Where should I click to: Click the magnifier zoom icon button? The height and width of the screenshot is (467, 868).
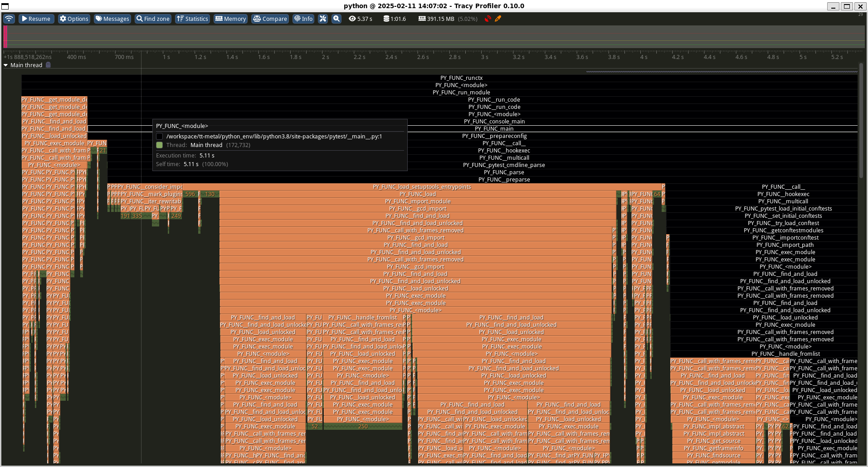tap(336, 19)
